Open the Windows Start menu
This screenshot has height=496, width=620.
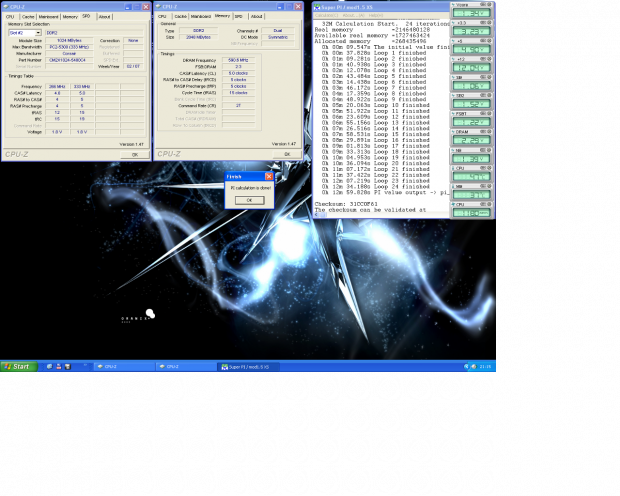pos(18,367)
